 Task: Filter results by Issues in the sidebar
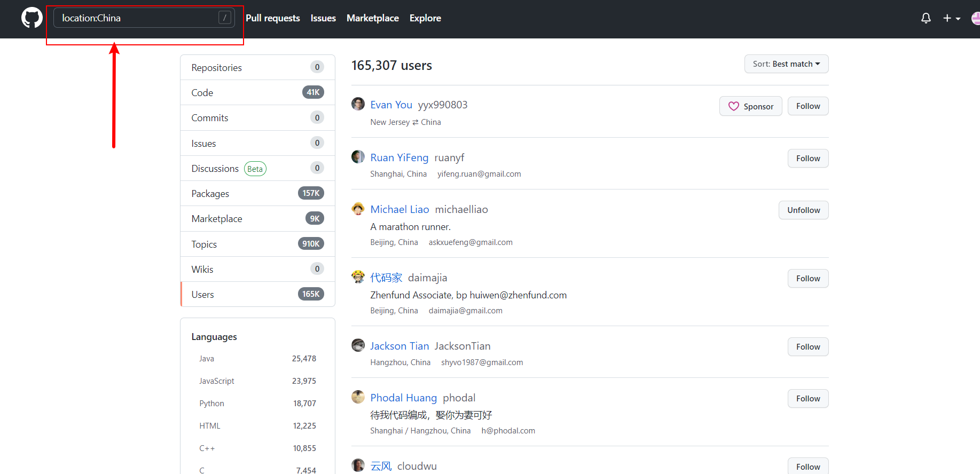click(257, 143)
